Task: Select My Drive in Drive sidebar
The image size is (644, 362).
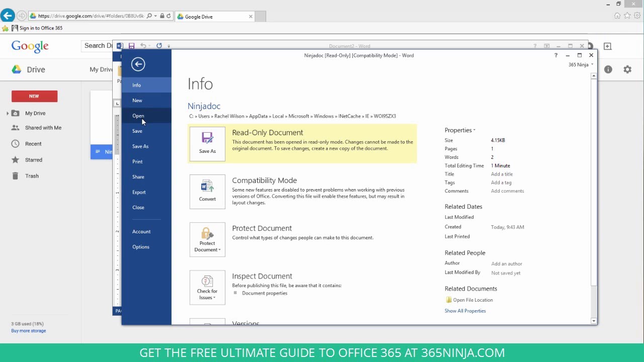Action: click(x=35, y=113)
